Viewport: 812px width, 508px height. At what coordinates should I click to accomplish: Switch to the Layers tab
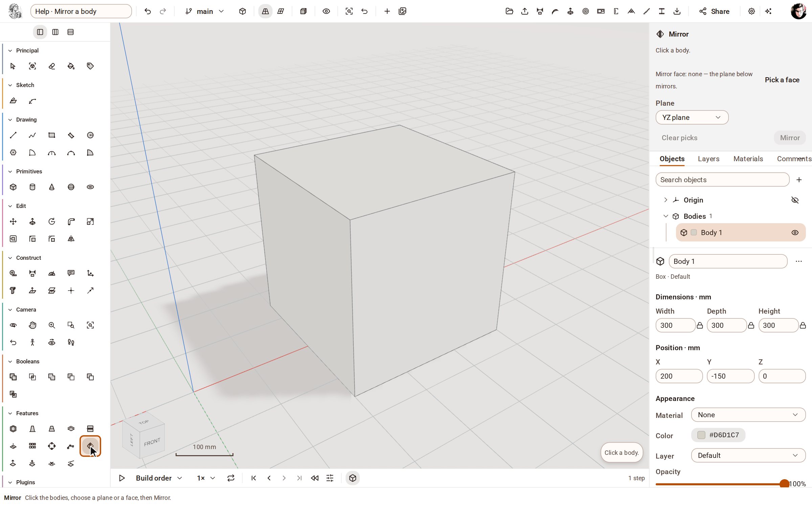(x=708, y=159)
